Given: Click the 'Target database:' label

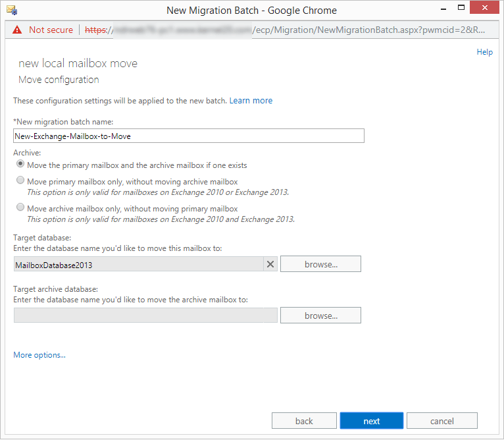Looking at the screenshot, I should [x=42, y=238].
